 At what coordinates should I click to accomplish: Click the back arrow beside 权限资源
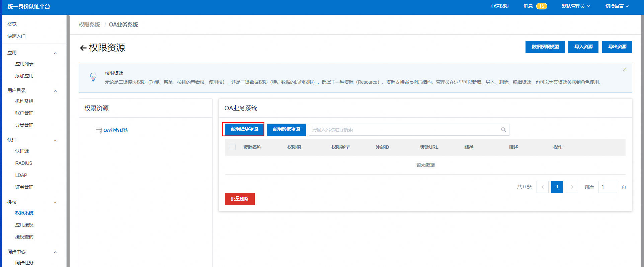83,48
